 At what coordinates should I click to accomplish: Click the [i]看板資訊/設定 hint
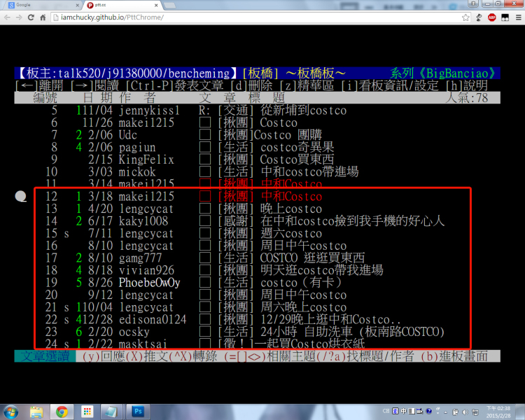click(x=390, y=85)
